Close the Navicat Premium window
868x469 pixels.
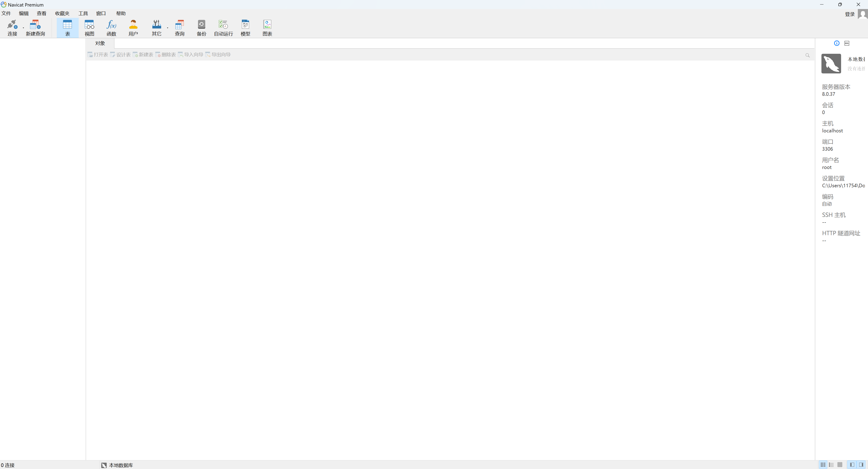(x=858, y=4)
